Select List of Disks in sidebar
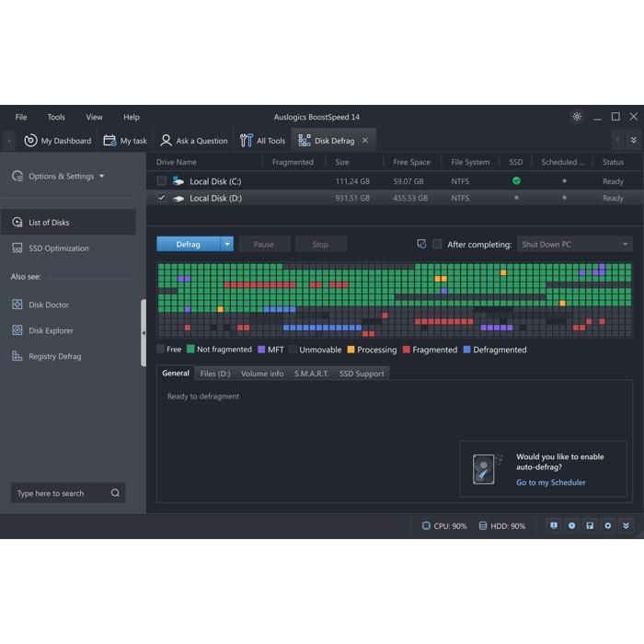The height and width of the screenshot is (644, 644). (x=68, y=223)
